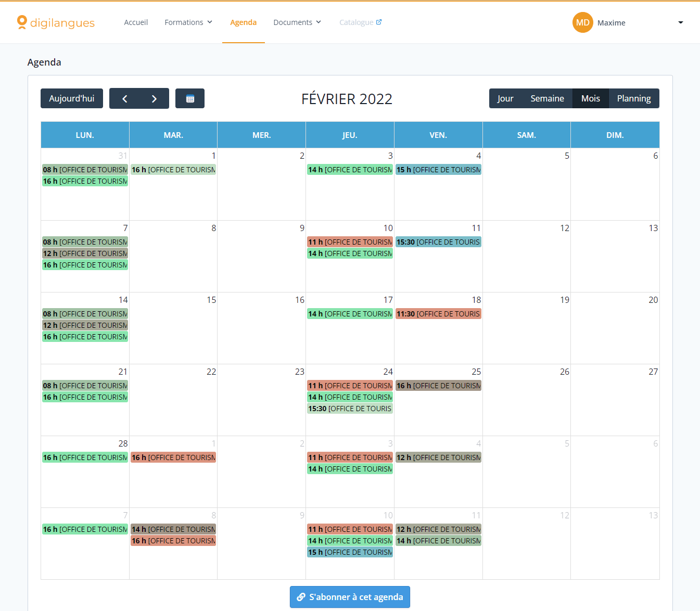700x611 pixels.
Task: Open the 15:30 blue event on February 11
Action: click(438, 242)
